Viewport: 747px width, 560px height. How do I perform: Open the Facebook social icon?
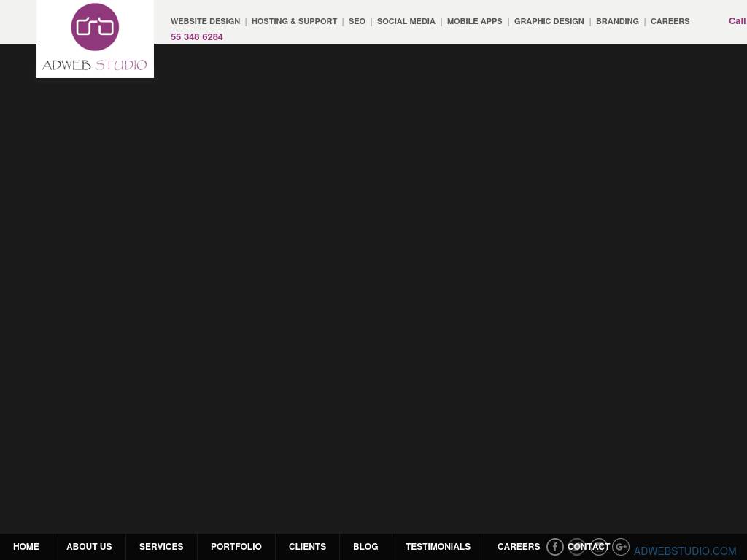(555, 547)
